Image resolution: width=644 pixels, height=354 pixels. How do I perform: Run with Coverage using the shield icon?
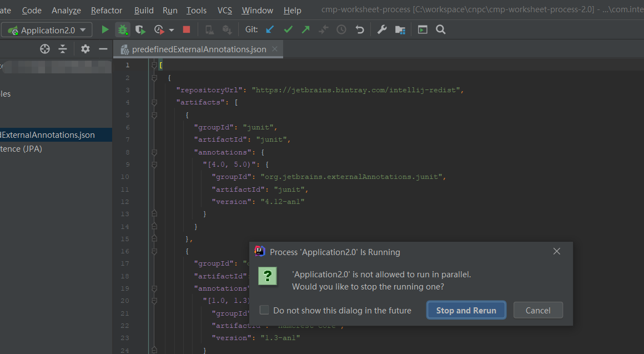[x=140, y=29]
